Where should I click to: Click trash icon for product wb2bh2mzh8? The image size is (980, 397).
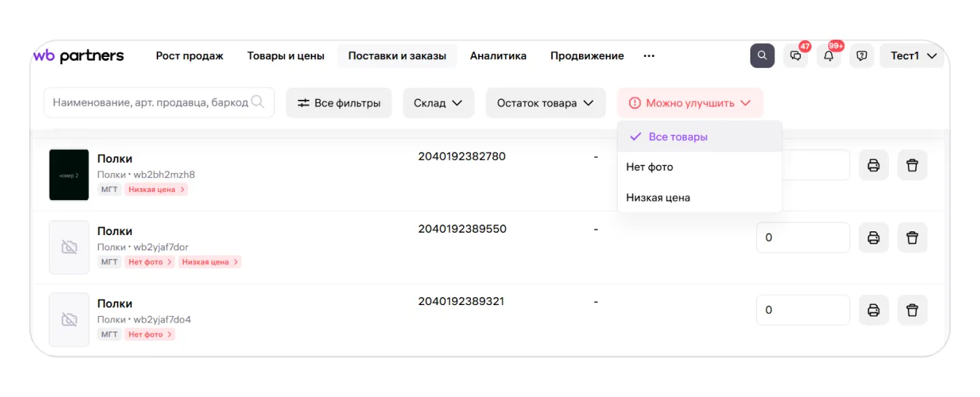pos(911,165)
